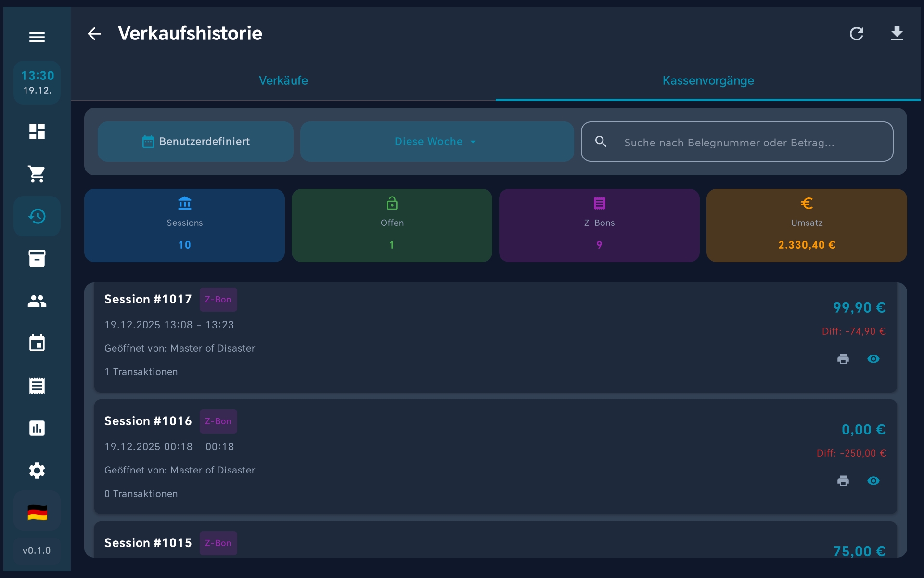Expand Session #1015 entry

pyautogui.click(x=495, y=543)
